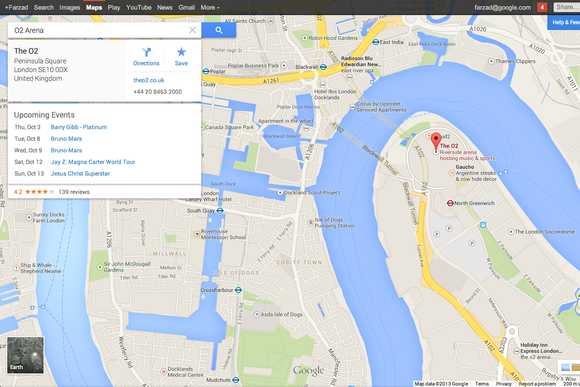Image resolution: width=580 pixels, height=387 pixels.
Task: Go to Search in the top bar
Action: 44,7
